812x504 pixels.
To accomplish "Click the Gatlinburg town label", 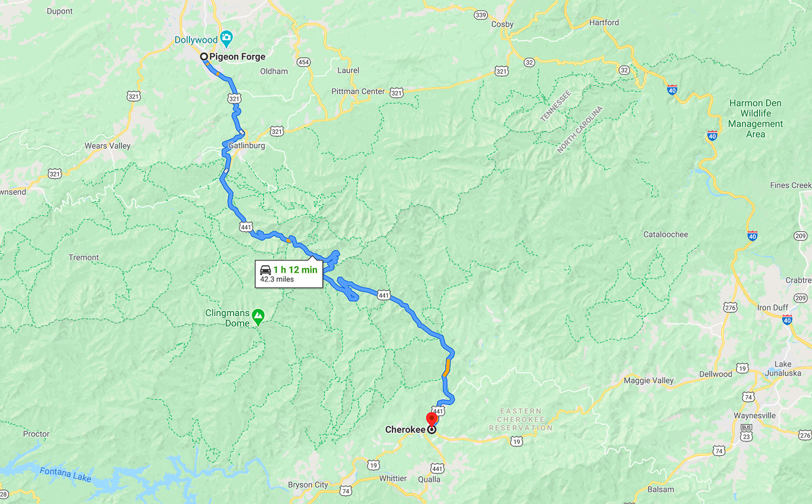I will coord(246,145).
